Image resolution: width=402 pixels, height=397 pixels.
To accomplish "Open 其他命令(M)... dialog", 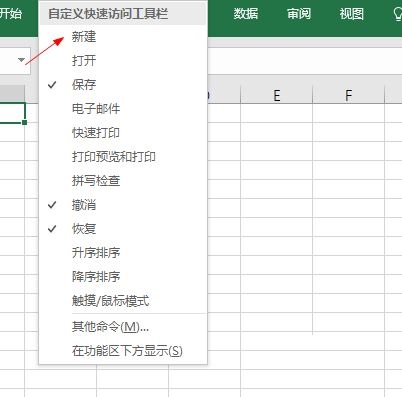I will click(x=123, y=327).
